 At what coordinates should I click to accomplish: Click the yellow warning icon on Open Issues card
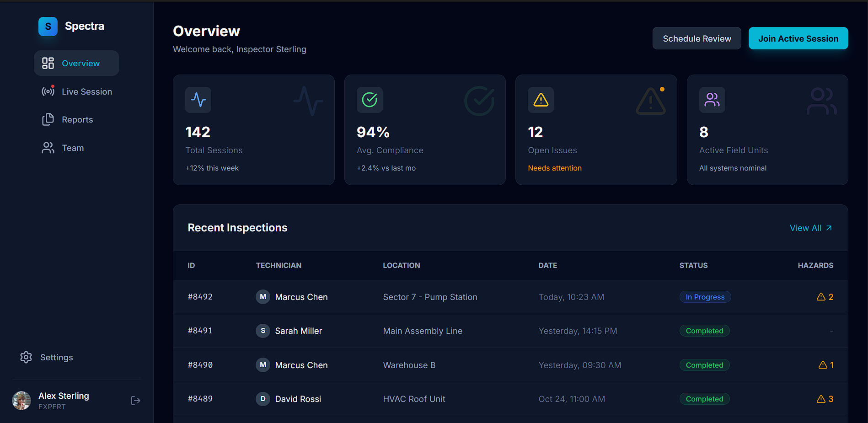pos(541,100)
